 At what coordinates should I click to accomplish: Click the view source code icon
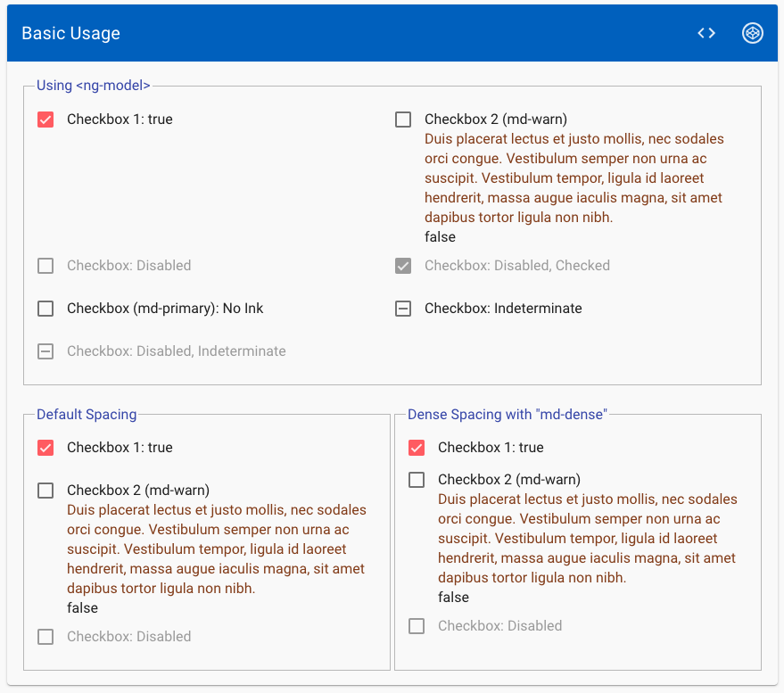[706, 33]
